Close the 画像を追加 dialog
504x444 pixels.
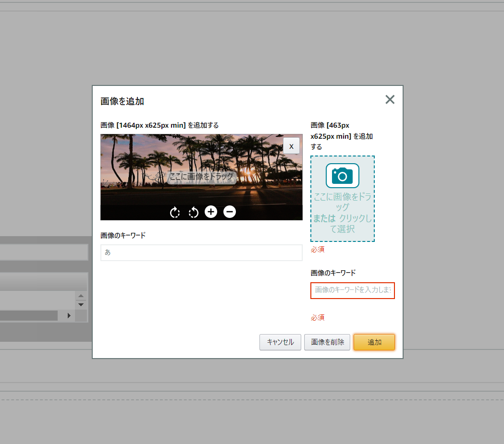coord(390,99)
